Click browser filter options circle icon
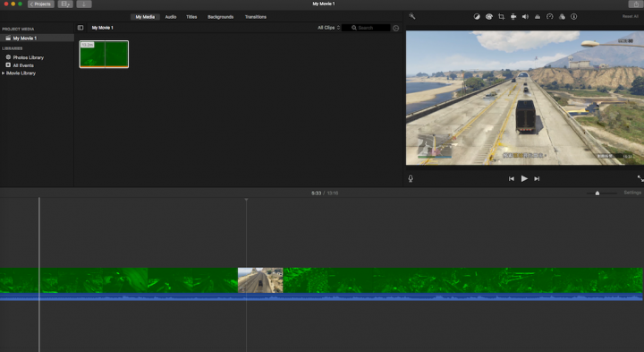 396,28
